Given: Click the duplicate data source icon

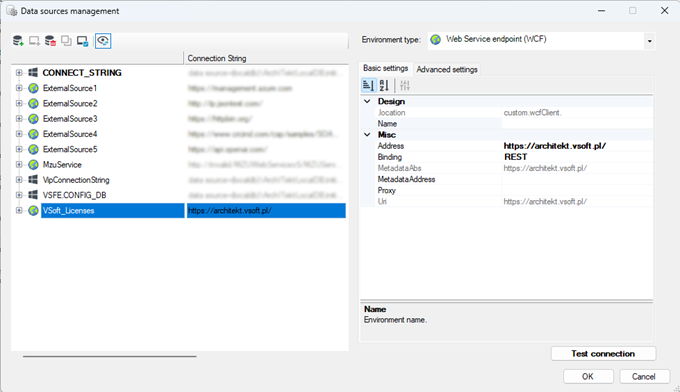Looking at the screenshot, I should click(66, 41).
